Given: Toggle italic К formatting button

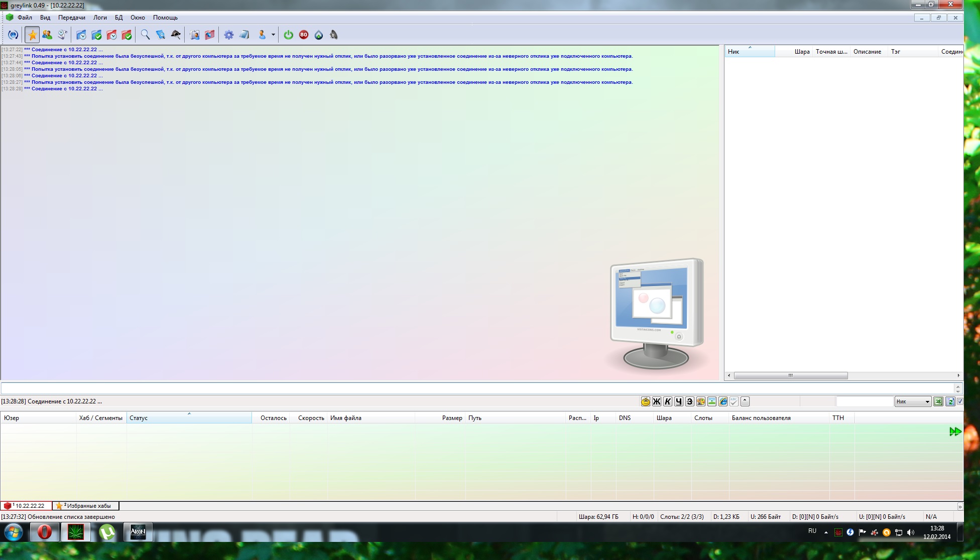Looking at the screenshot, I should [x=668, y=401].
